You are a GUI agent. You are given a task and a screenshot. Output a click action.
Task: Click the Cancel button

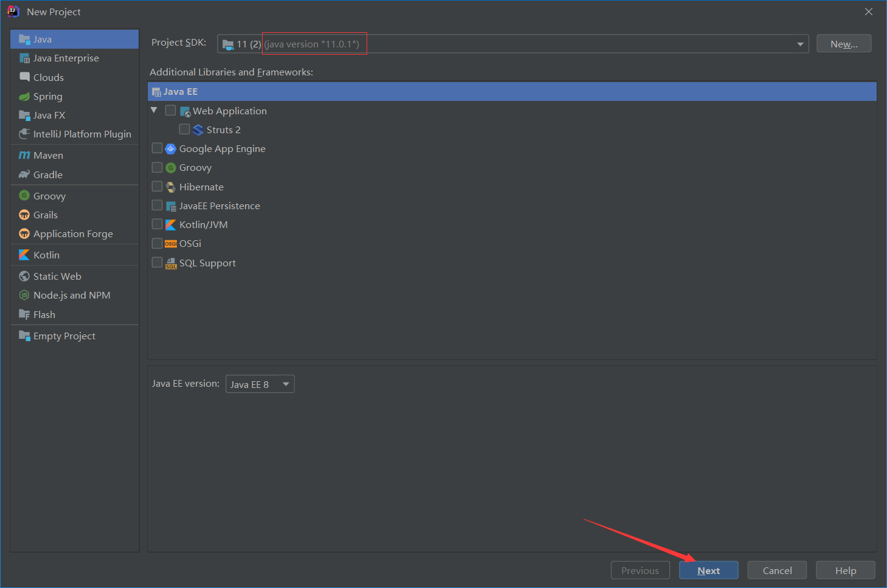[x=777, y=570]
